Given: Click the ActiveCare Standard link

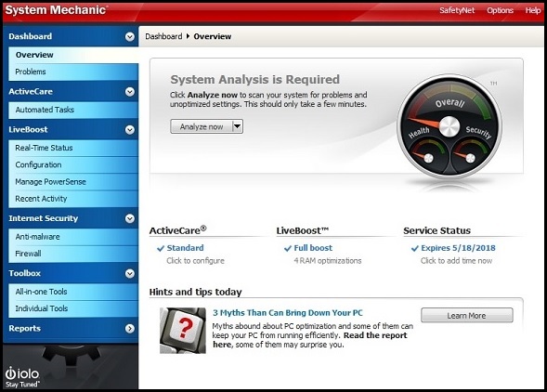Looking at the screenshot, I should [185, 248].
